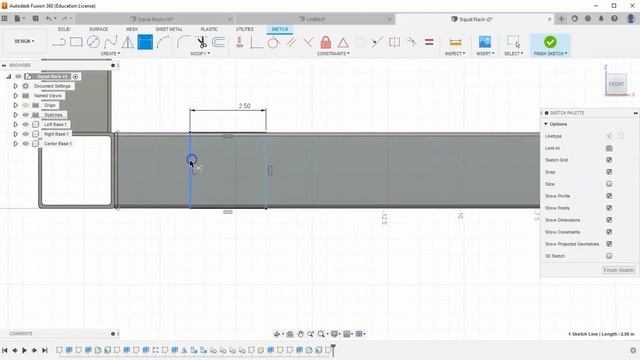The height and width of the screenshot is (360, 640).
Task: Select the Mirror tool with triangle icon
Action: (128, 42)
